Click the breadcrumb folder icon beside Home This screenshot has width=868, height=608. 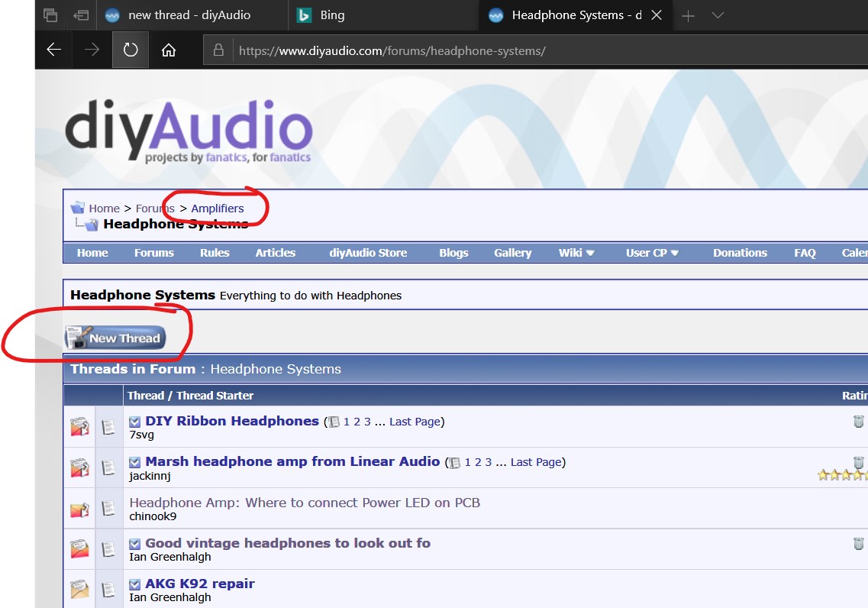click(x=78, y=208)
